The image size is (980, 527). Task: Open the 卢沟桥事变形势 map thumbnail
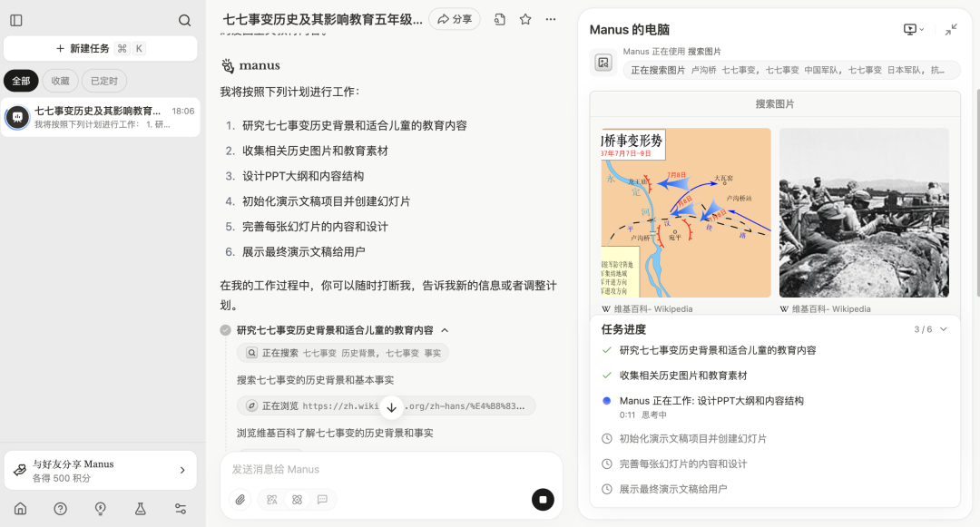click(x=686, y=213)
